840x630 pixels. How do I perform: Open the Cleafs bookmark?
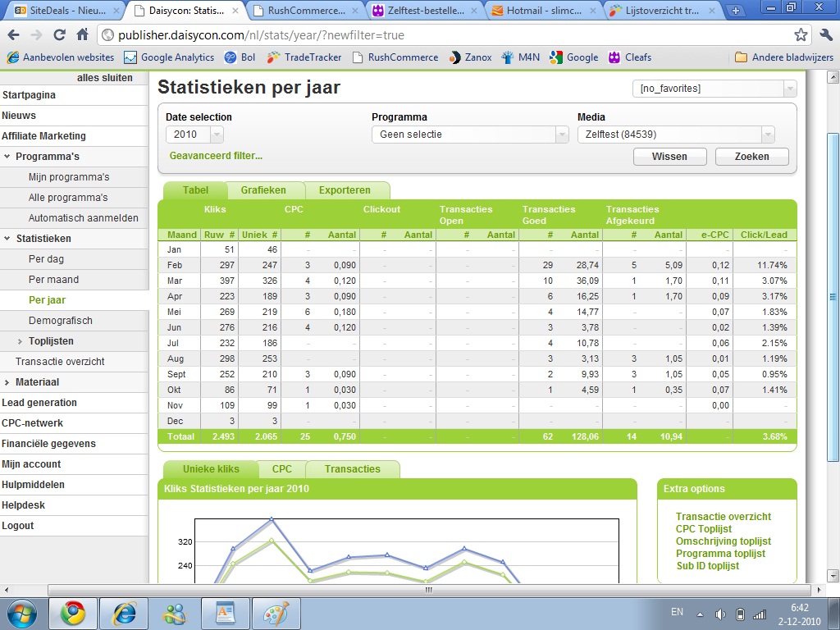(x=630, y=57)
